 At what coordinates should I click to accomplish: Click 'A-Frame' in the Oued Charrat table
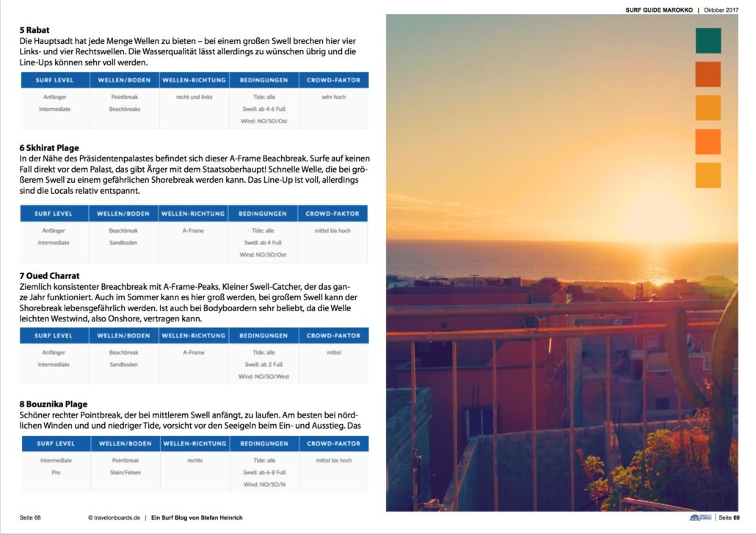coord(193,352)
